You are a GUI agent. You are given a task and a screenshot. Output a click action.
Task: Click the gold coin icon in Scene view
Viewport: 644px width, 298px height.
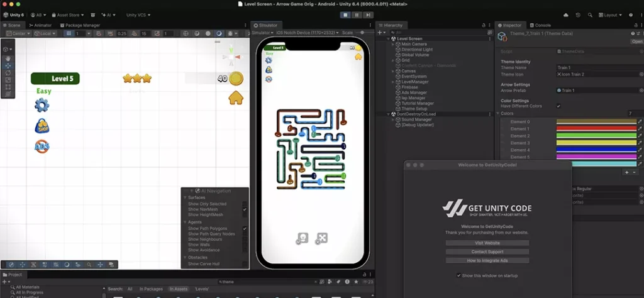[236, 78]
